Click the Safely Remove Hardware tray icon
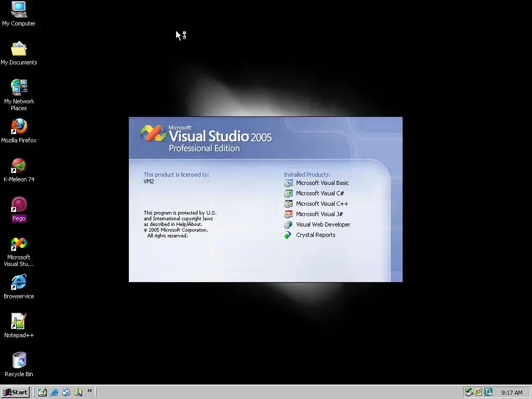Viewport: 532px width, 399px height. (x=469, y=392)
